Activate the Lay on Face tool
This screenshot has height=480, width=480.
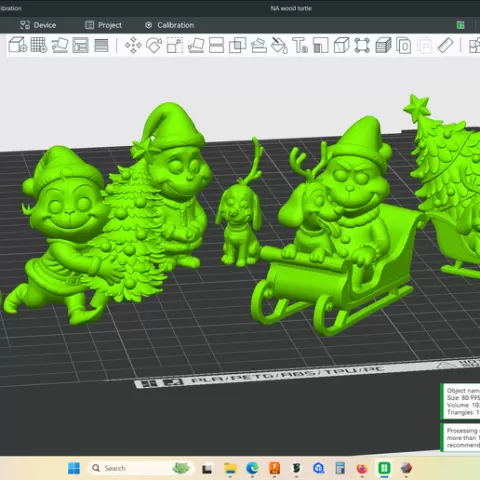click(x=196, y=45)
